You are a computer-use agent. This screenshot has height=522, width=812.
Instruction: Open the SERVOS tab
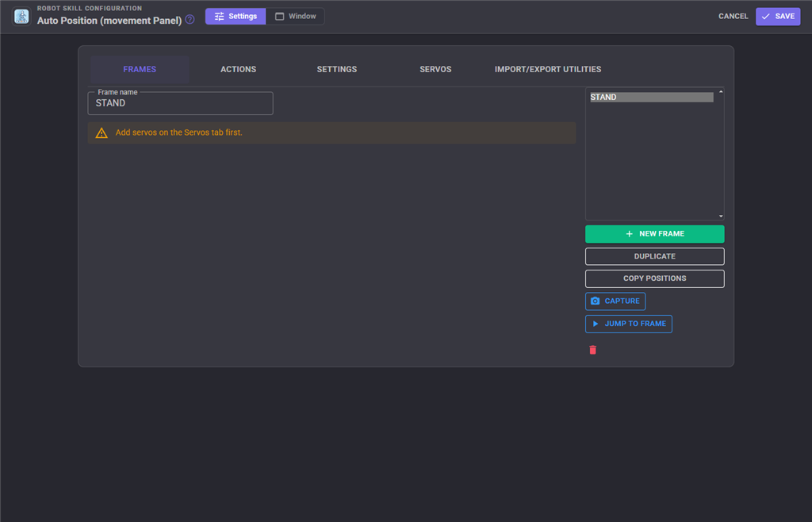435,69
